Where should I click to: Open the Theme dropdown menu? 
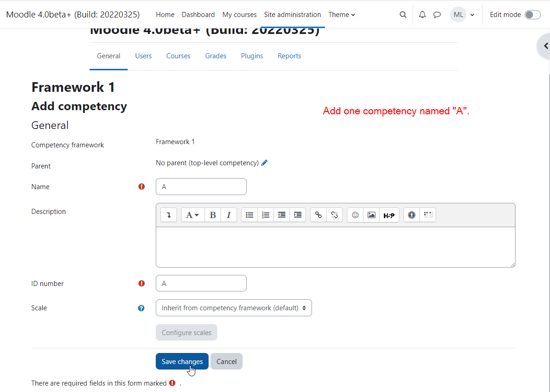point(342,15)
